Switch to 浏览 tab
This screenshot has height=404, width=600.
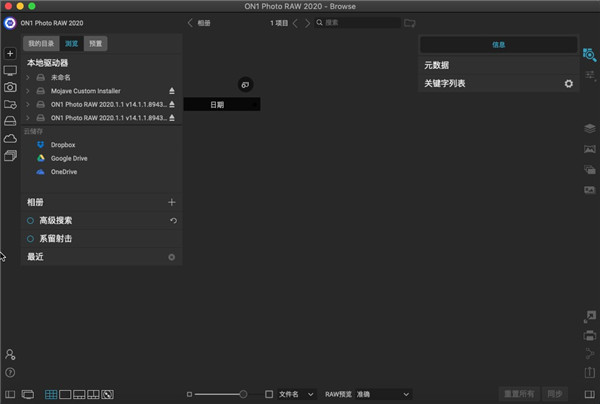(x=72, y=44)
